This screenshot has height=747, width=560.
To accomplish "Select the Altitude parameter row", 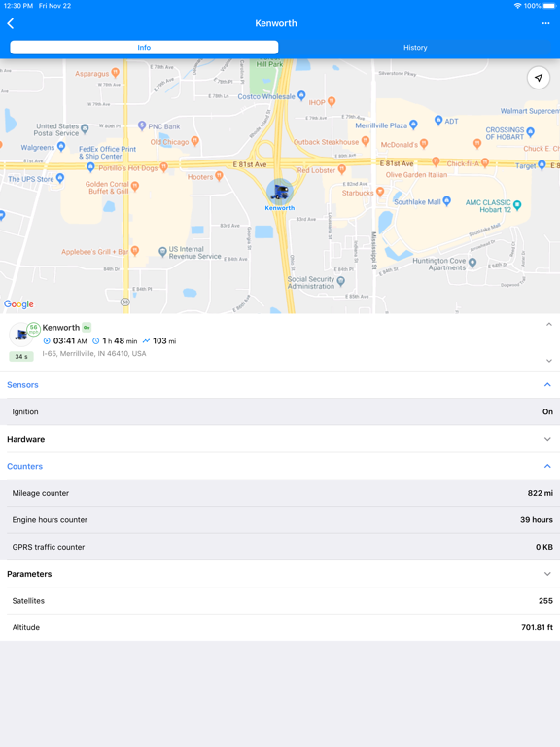I will pos(280,627).
